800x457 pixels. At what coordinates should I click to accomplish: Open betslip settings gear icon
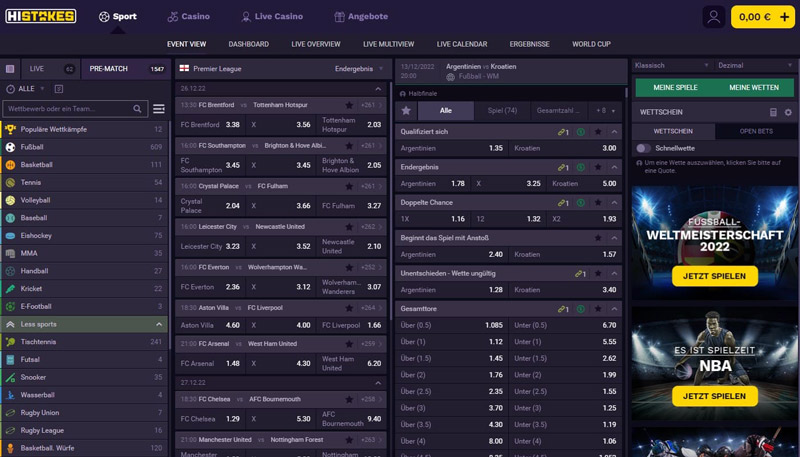tap(788, 112)
